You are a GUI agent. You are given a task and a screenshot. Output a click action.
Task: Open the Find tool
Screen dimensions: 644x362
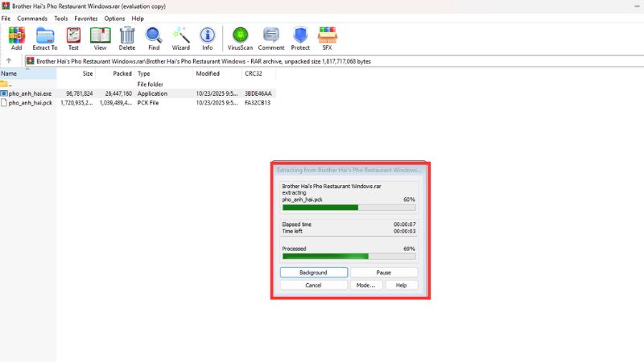(154, 37)
